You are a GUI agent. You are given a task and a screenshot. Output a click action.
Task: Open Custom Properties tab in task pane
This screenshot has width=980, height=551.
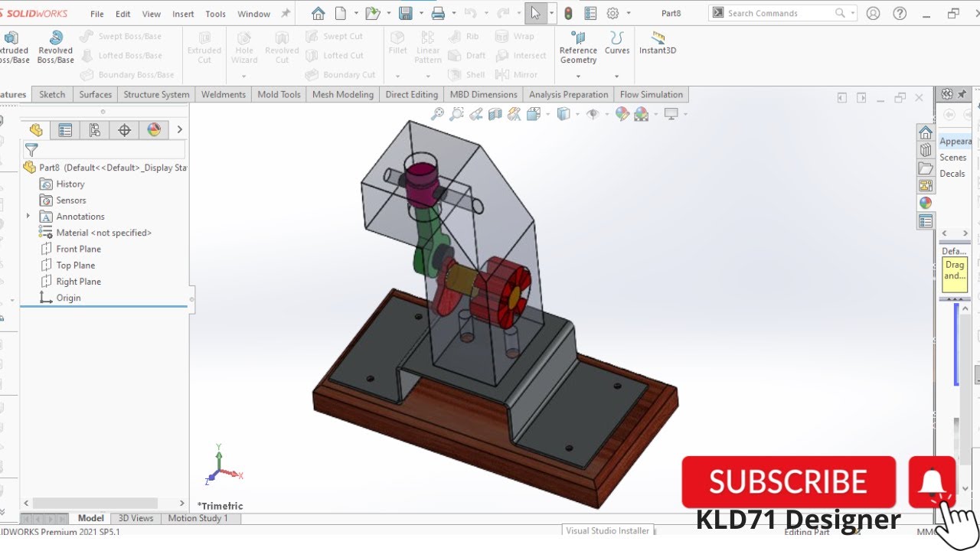tap(926, 221)
